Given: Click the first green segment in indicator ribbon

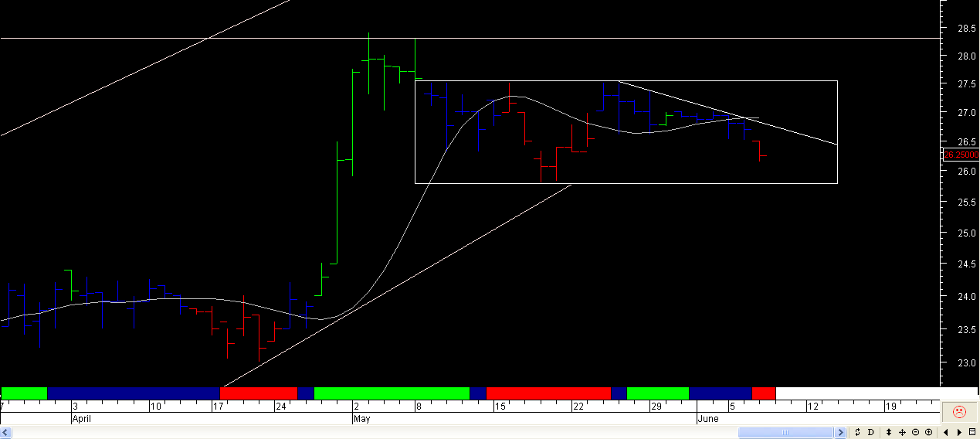Looking at the screenshot, I should point(24,393).
